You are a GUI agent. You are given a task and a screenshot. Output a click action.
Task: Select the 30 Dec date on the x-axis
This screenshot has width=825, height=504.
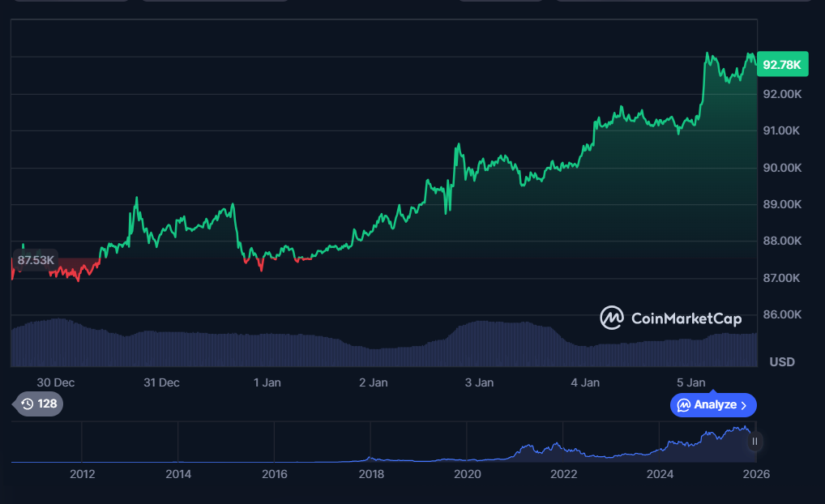pyautogui.click(x=56, y=382)
